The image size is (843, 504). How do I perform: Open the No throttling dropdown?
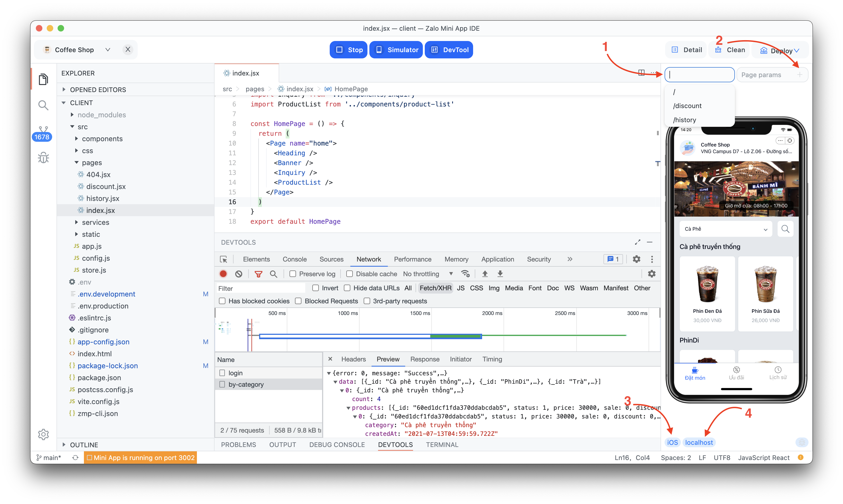click(x=428, y=274)
